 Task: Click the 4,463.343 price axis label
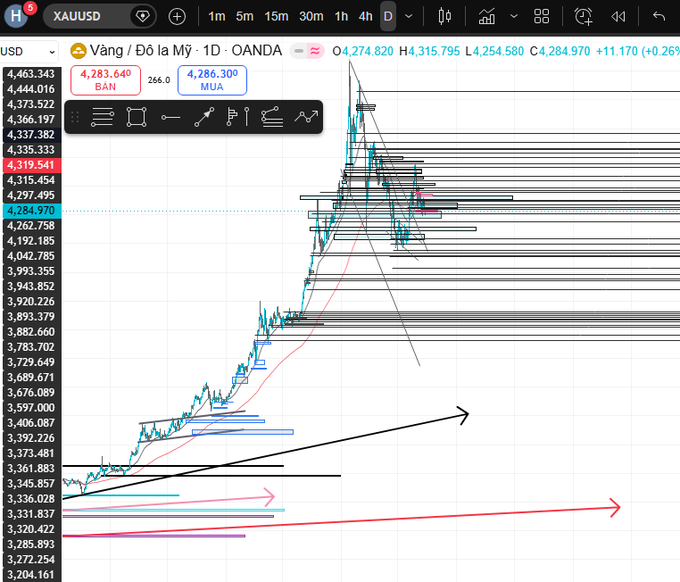tap(32, 74)
